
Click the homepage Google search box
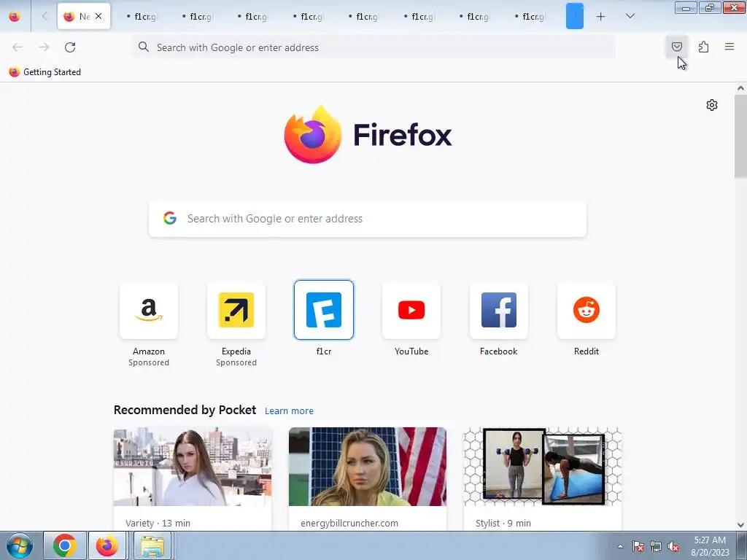pyautogui.click(x=368, y=219)
